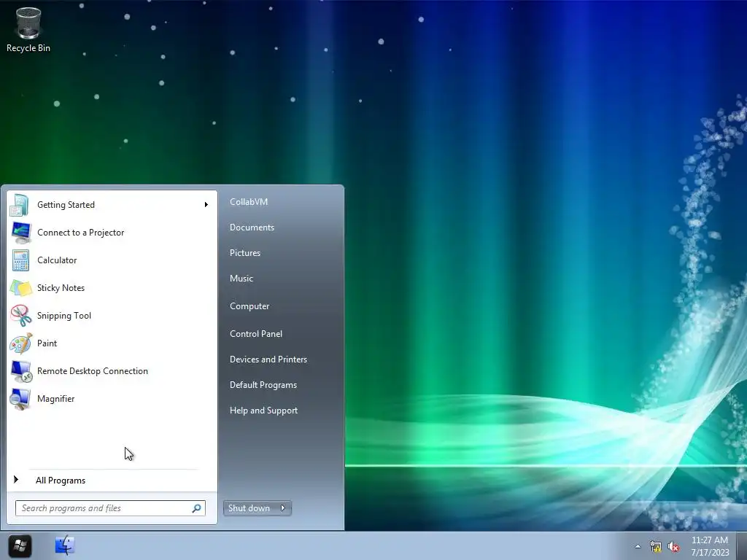Click the Connect to a Projector icon
747x560 pixels.
click(20, 233)
